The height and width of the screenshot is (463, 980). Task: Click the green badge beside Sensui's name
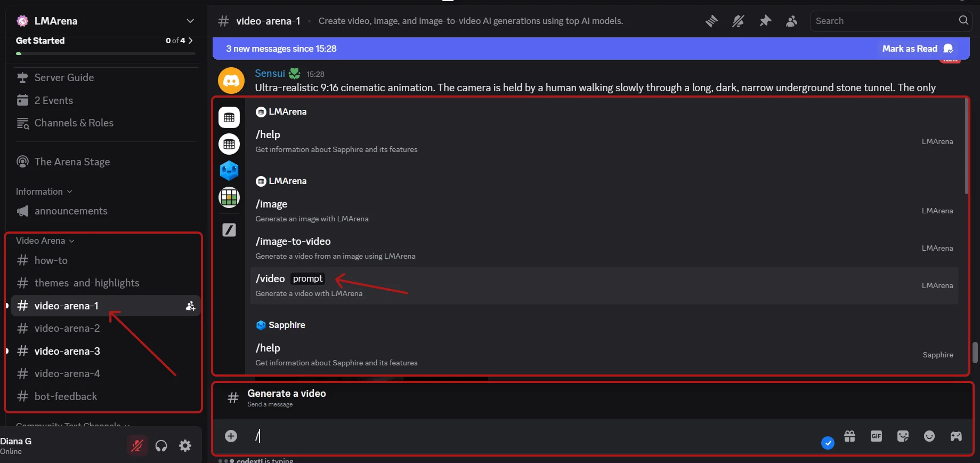[x=294, y=73]
